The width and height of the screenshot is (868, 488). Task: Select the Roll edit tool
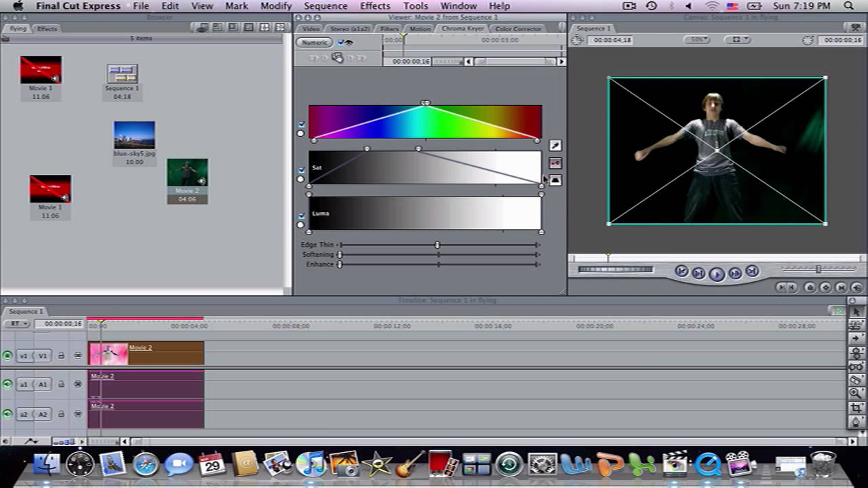(x=856, y=352)
